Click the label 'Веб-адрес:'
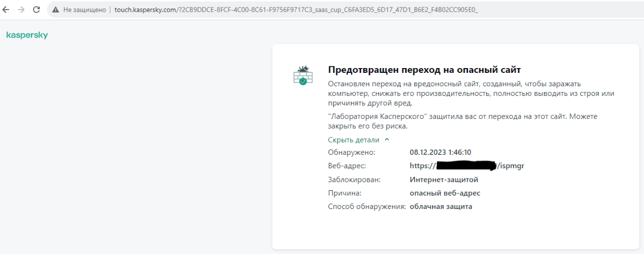The width and height of the screenshot is (644, 254). click(347, 166)
